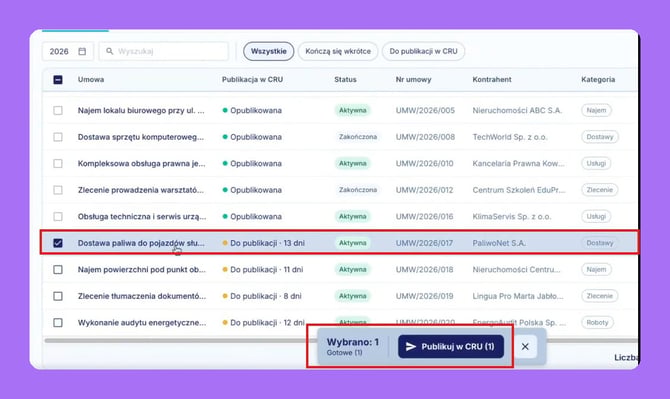
Task: Uncheck the Dostawa paliwa do pojazdów checkbox
Action: coord(58,243)
